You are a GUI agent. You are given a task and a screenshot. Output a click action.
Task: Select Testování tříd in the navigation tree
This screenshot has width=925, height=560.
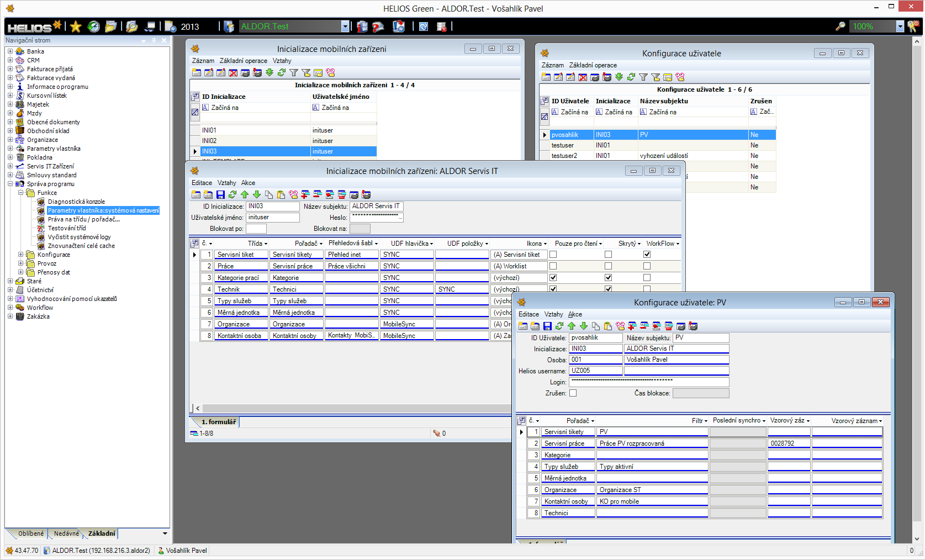(67, 228)
